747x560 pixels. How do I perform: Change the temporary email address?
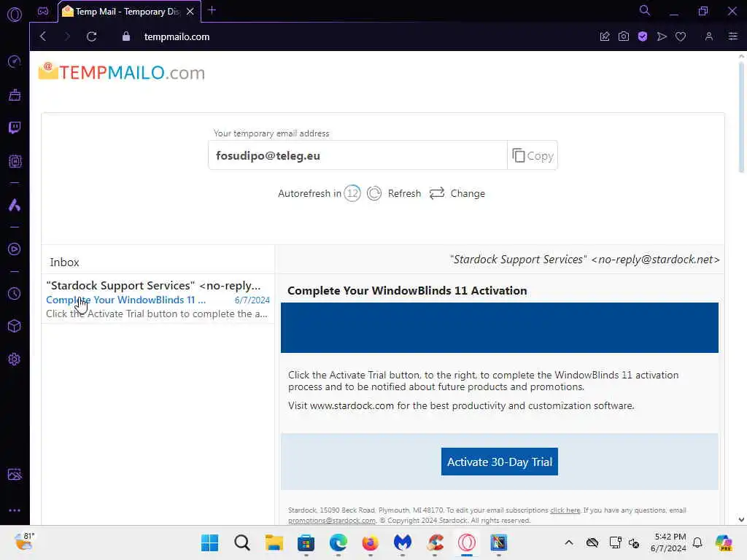[x=457, y=193]
